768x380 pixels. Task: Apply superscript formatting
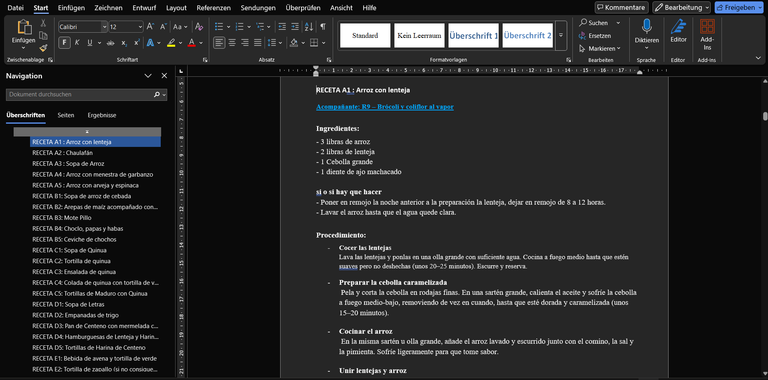tap(137, 43)
